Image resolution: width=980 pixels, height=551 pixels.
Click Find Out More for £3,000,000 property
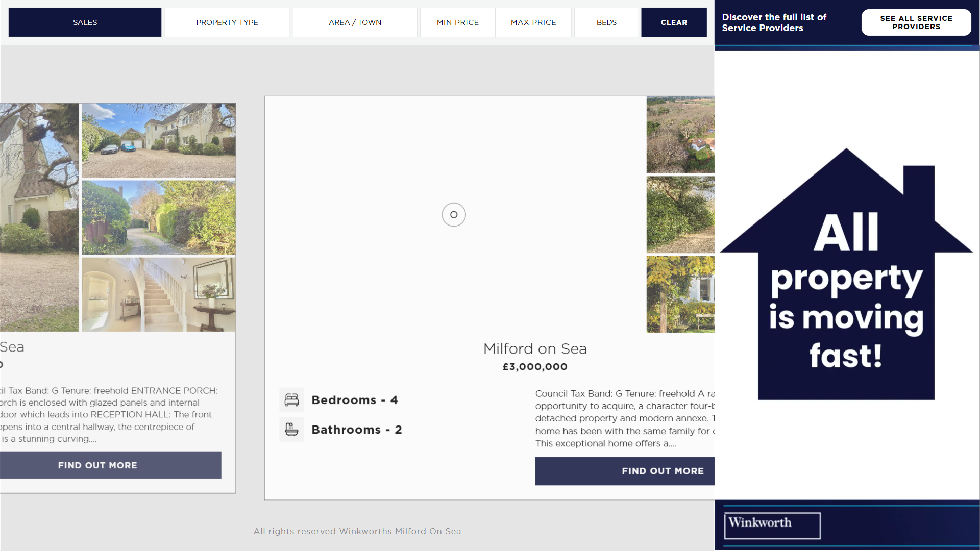tap(625, 471)
